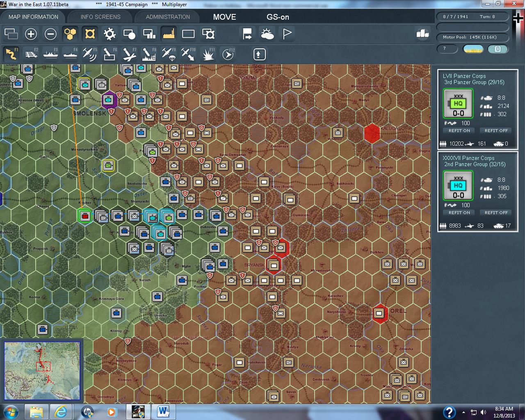The image size is (525, 420).
Task: Click the rectangle-with-circle toolbar icon
Action: [129, 34]
